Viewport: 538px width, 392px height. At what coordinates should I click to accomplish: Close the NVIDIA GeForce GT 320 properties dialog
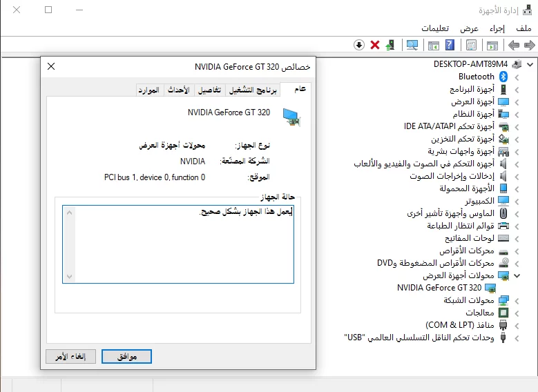[51, 66]
